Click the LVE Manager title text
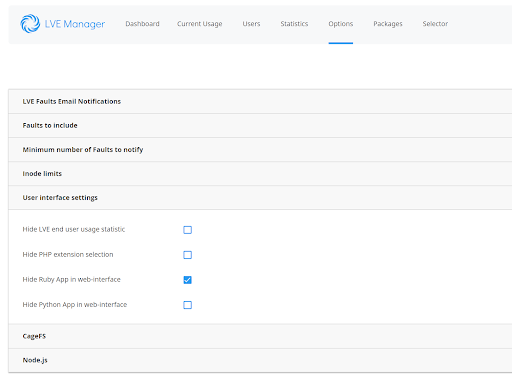Screen dimensions: 512x377 click(x=75, y=24)
